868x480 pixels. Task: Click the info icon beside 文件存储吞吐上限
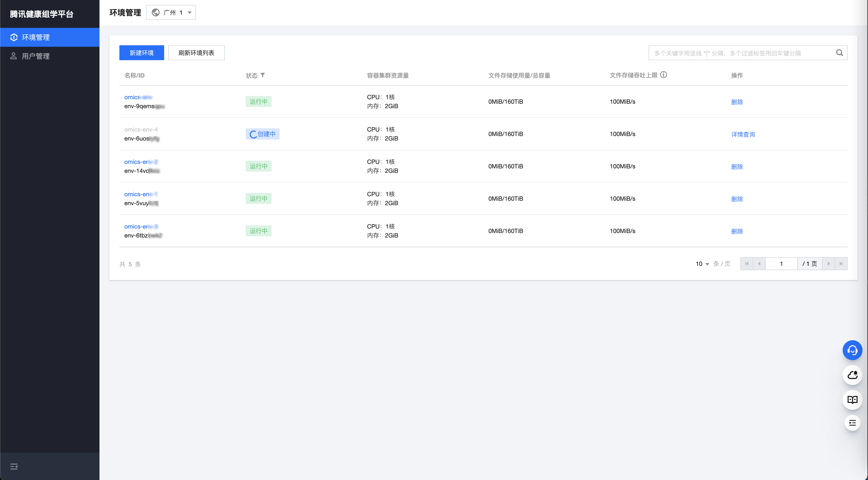pos(663,75)
